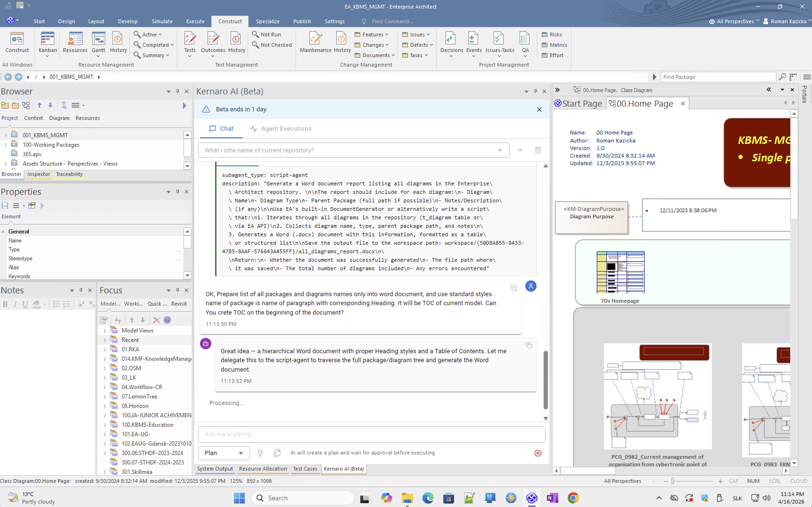The width and height of the screenshot is (812, 507).
Task: Copy the user's chat message
Action: click(x=514, y=288)
